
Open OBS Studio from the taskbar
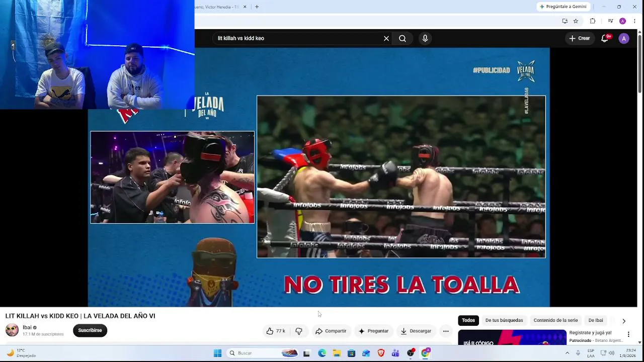coord(411,353)
